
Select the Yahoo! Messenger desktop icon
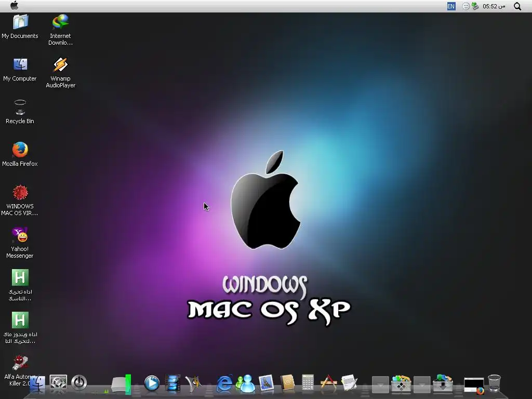point(20,243)
